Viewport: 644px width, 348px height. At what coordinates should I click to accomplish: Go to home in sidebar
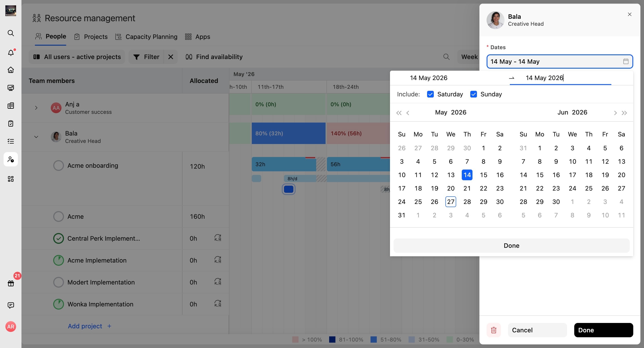[11, 70]
